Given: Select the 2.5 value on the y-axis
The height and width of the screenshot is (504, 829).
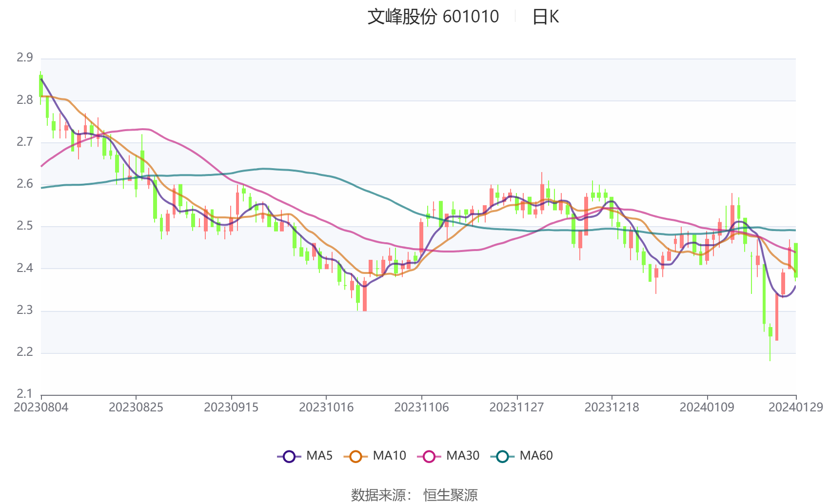Looking at the screenshot, I should click(x=25, y=226).
